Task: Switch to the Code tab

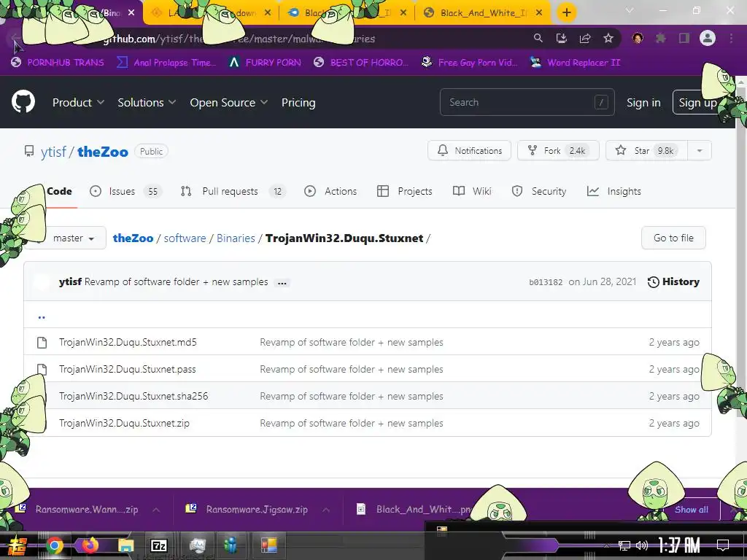Action: pos(59,191)
